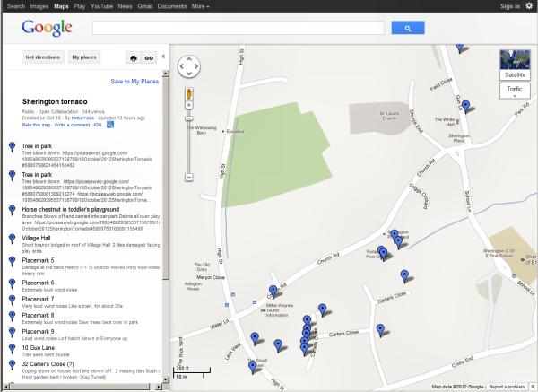Click the pin icon of the second Tree in park

coord(12,176)
